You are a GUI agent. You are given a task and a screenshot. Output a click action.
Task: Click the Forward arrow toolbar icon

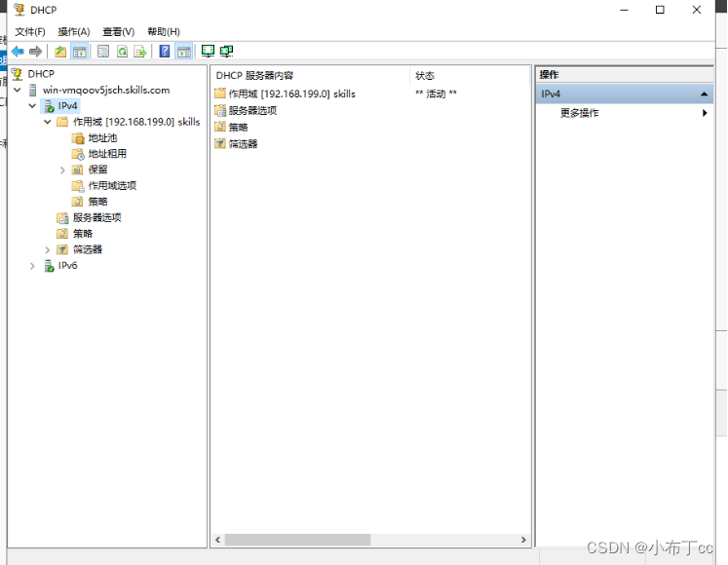[36, 52]
